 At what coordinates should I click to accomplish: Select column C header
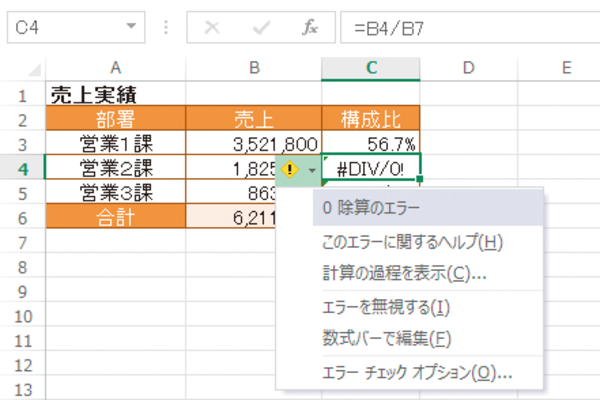click(x=371, y=68)
